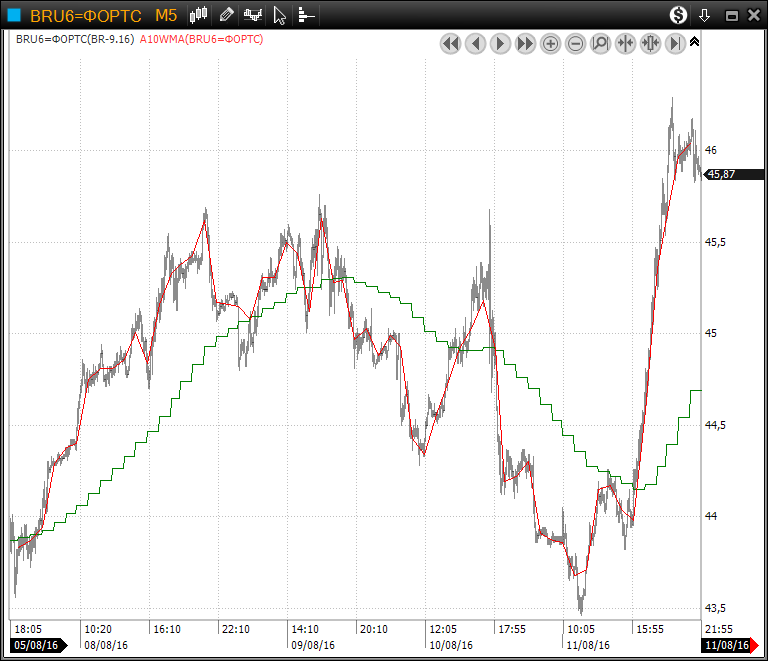Open the indicators icon in title bar
Screen dimensions: 768x661
[254, 15]
